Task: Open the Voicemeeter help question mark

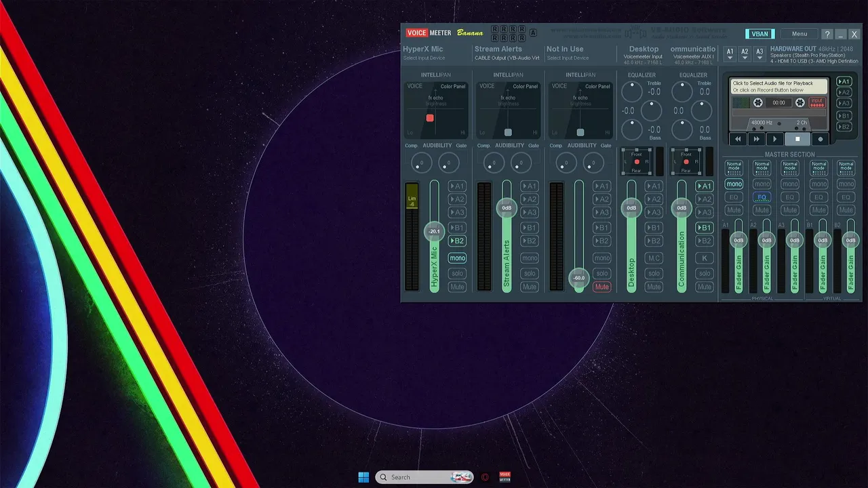Action: 827,34
